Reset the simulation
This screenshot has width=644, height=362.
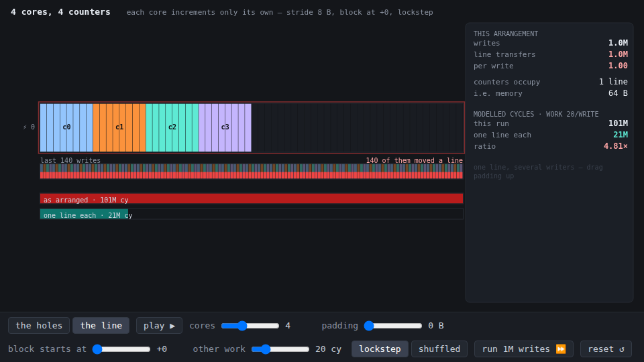coord(606,349)
